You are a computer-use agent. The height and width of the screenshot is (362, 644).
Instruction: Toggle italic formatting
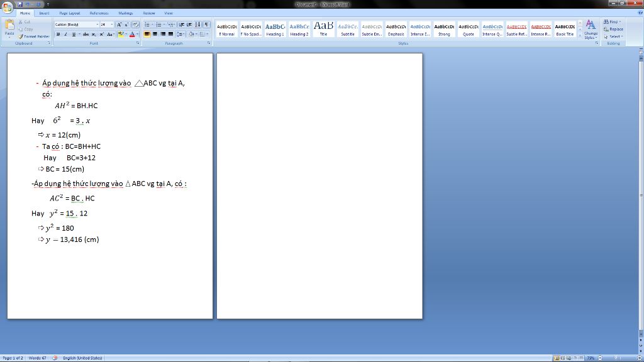[x=65, y=35]
